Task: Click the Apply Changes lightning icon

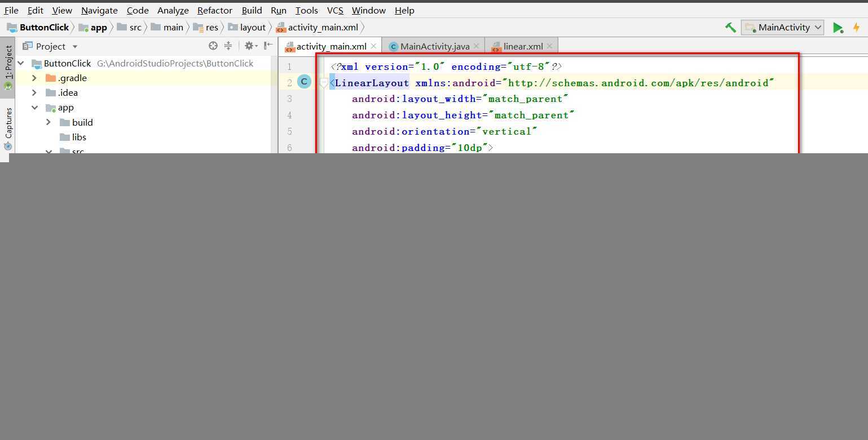Action: [857, 27]
